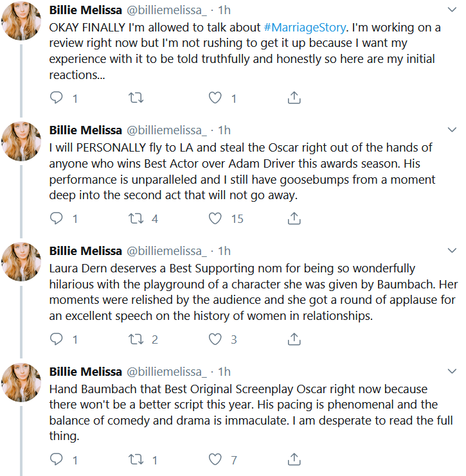Image resolution: width=466 pixels, height=476 pixels.
Task: Reply to the #MarriageStory initial reactions tweet
Action: pyautogui.click(x=56, y=98)
